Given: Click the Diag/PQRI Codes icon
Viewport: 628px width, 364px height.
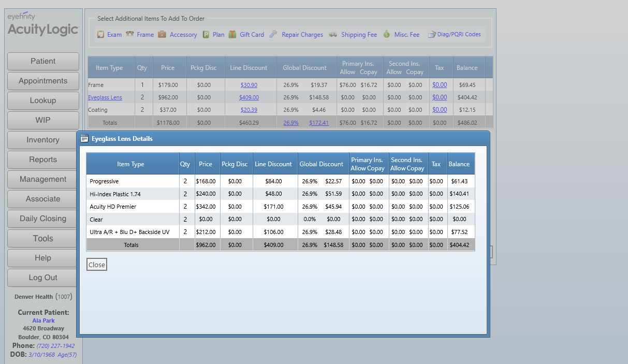Looking at the screenshot, I should click(431, 35).
